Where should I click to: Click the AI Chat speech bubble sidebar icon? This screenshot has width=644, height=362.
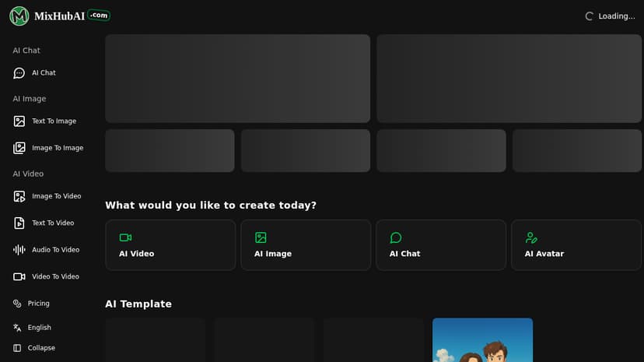(x=19, y=72)
